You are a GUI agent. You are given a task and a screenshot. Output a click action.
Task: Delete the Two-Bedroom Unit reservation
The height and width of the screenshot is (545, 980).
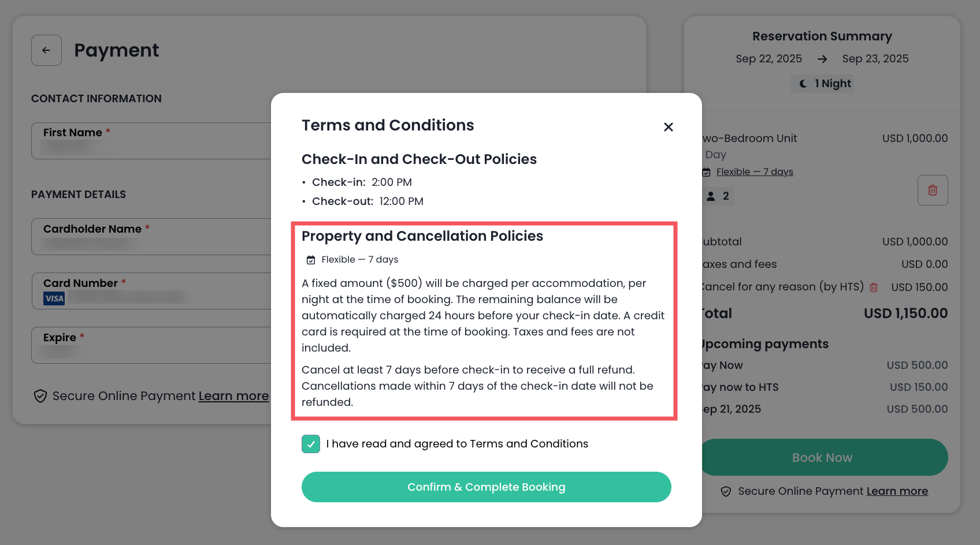click(x=932, y=190)
